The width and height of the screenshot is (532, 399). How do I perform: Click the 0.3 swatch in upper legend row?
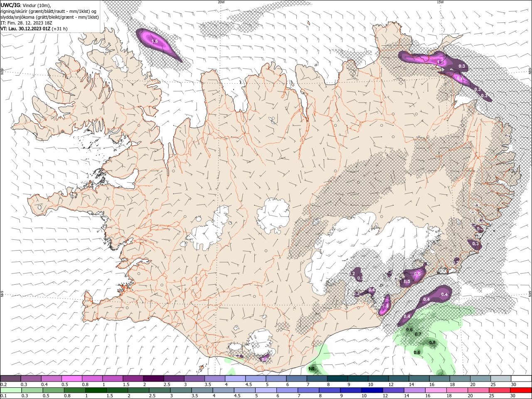(x=31, y=379)
